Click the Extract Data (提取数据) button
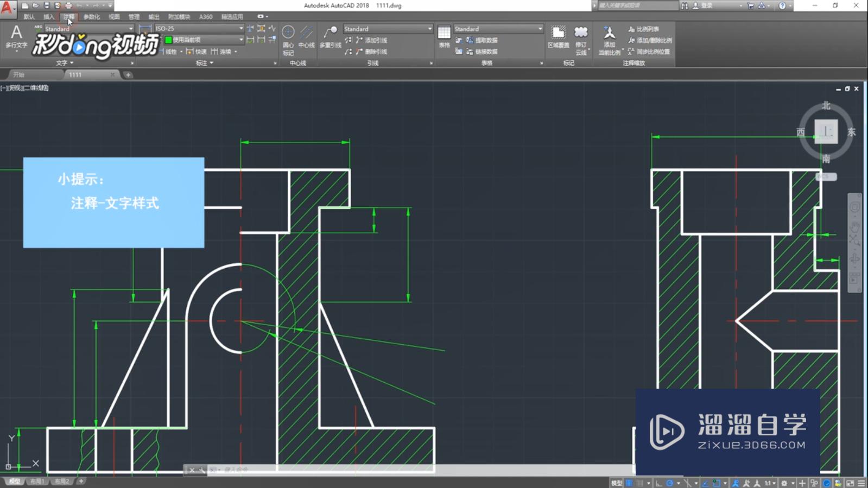Viewport: 868px width, 488px height. [482, 40]
